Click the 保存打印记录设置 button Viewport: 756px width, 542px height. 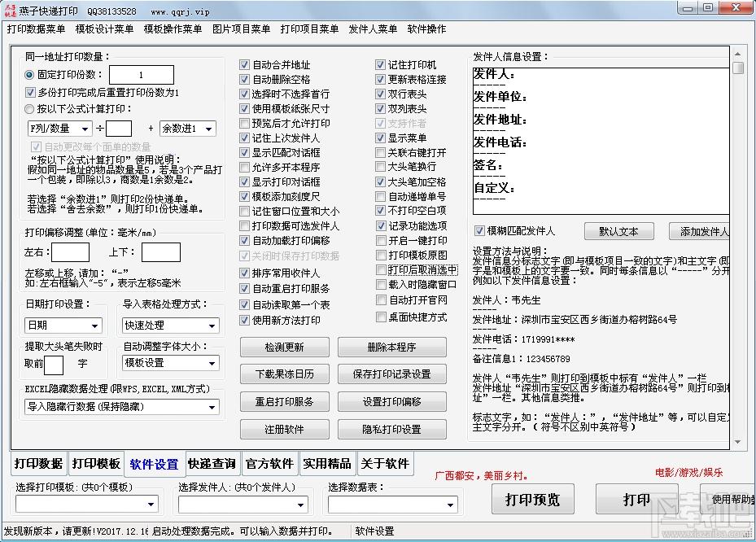click(x=392, y=374)
